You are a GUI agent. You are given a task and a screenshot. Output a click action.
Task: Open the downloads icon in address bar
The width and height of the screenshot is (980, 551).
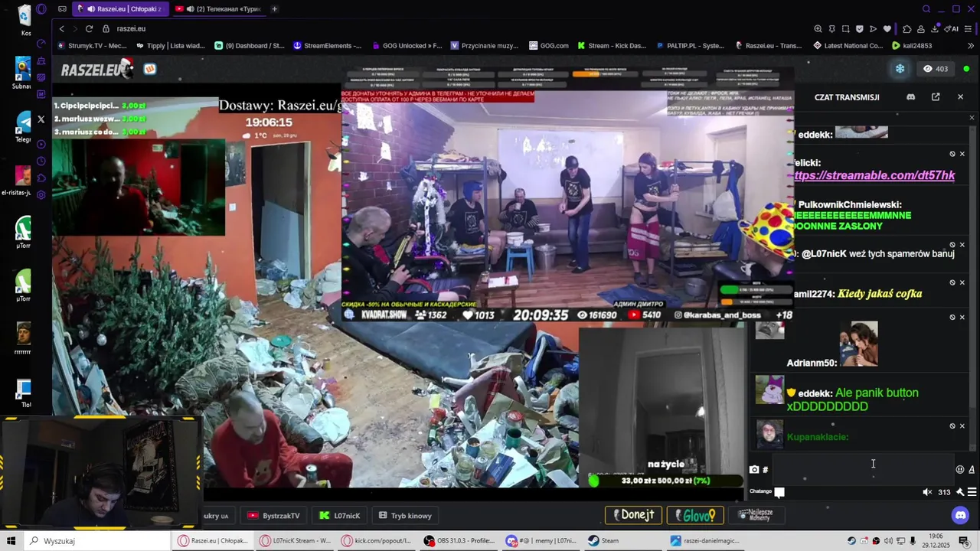(x=936, y=28)
